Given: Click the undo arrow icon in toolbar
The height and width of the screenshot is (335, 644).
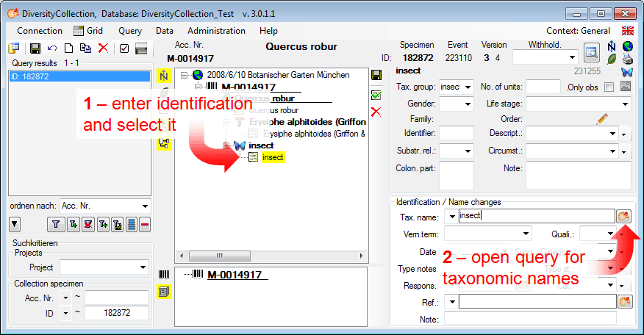Looking at the screenshot, I should coord(52,48).
